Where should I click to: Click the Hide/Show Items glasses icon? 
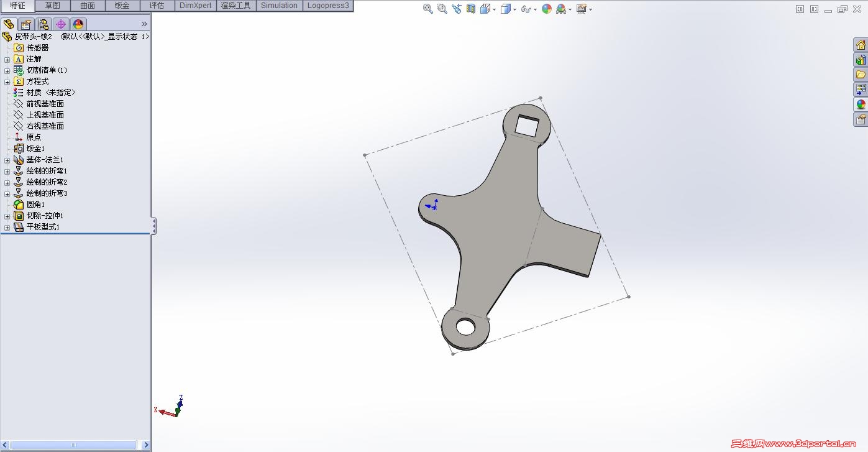(x=526, y=9)
